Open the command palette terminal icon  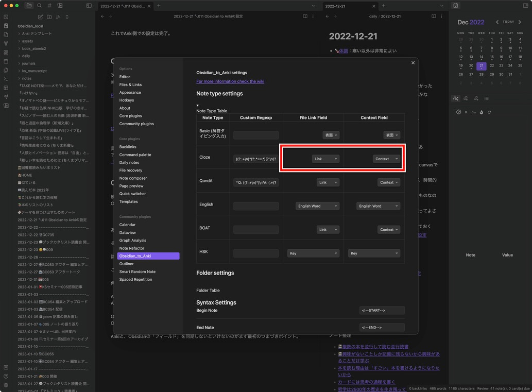[6, 79]
